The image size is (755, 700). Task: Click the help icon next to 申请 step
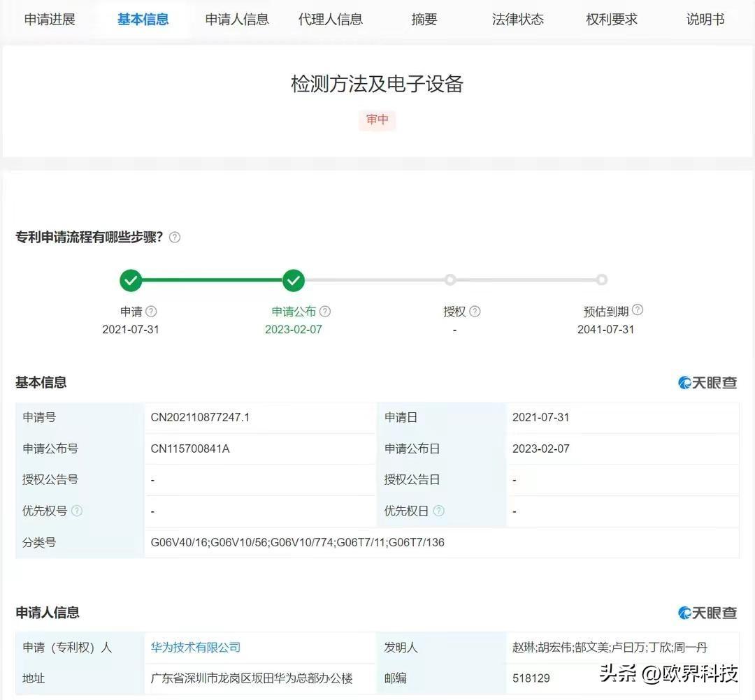pyautogui.click(x=151, y=312)
